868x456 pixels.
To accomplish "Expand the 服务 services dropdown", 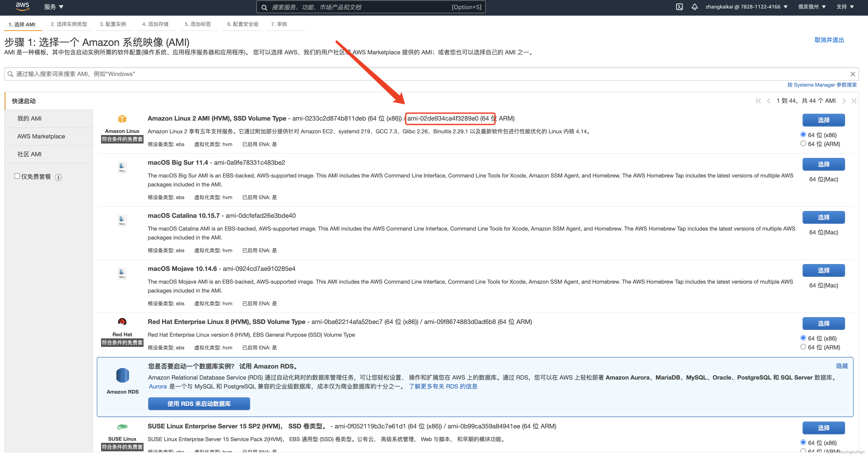I will pos(54,7).
